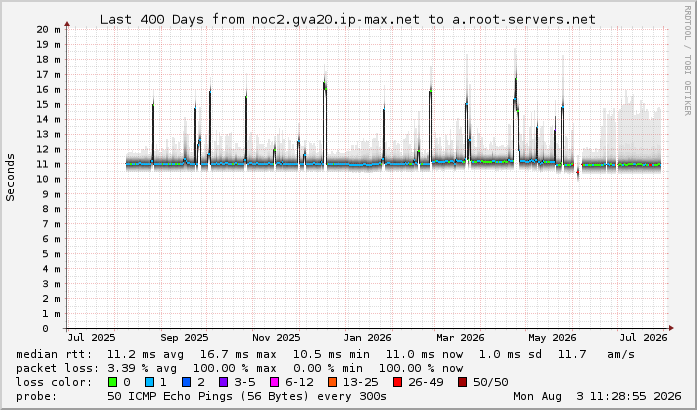Click the 'Mar 2026' x-axis label
The image size is (697, 410).
pos(460,338)
